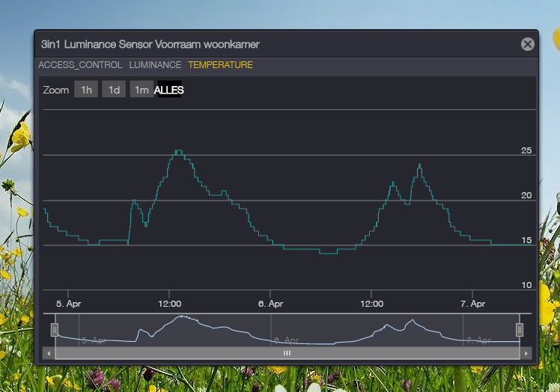This screenshot has width=560, height=392.
Task: Click the 6. Apr label in navigator
Action: [286, 340]
